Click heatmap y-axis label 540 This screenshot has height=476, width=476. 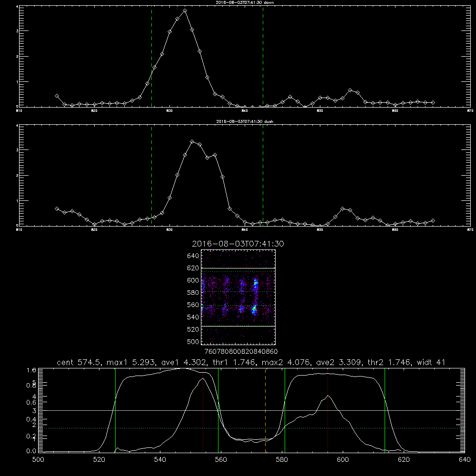coord(193,317)
